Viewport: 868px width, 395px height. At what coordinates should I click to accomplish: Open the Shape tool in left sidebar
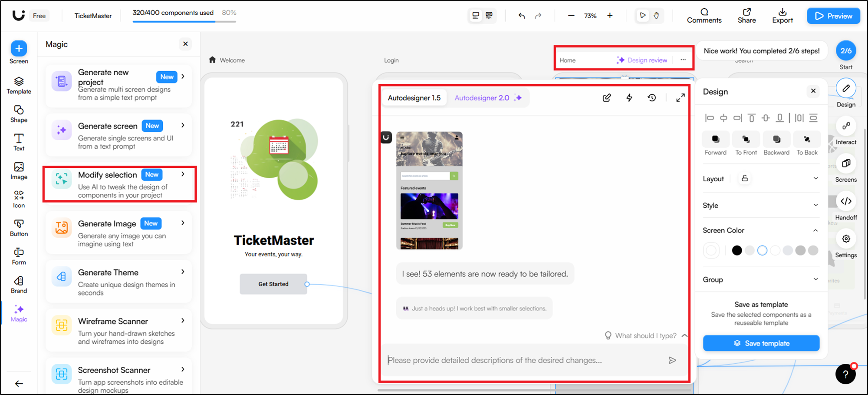pos(19,114)
